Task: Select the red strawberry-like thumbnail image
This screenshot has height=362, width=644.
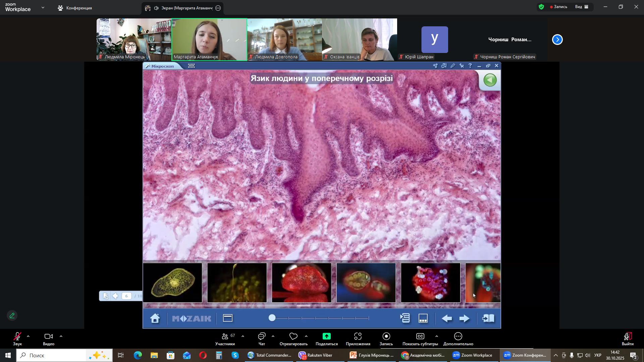Action: (301, 283)
